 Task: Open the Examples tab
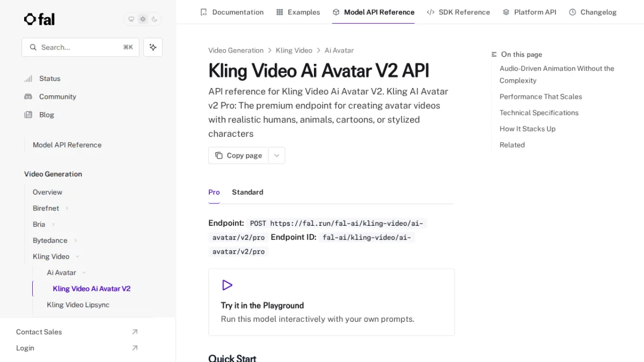point(298,12)
